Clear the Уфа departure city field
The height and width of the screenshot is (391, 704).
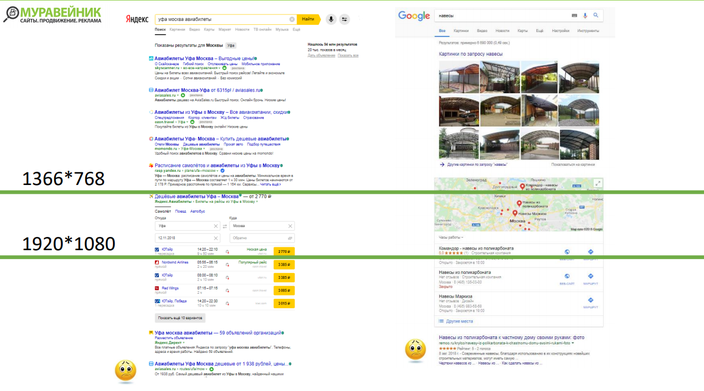pos(216,226)
